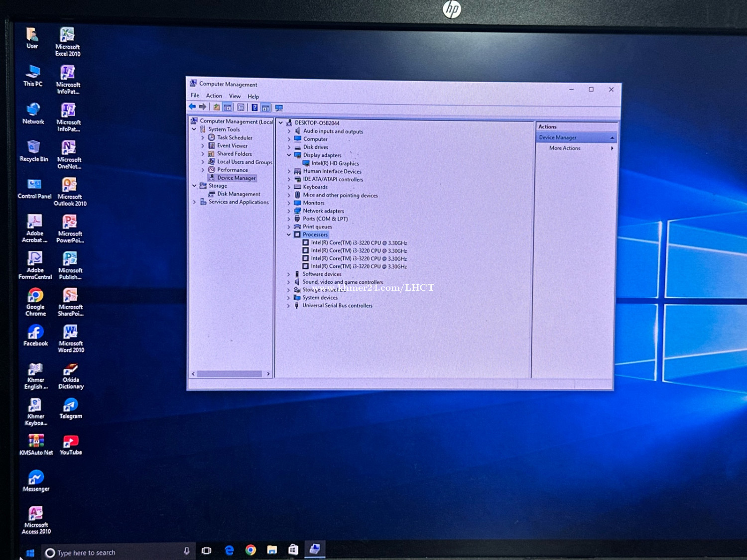This screenshot has height=560, width=747.
Task: Click the left pane scroll right arrow
Action: [268, 374]
